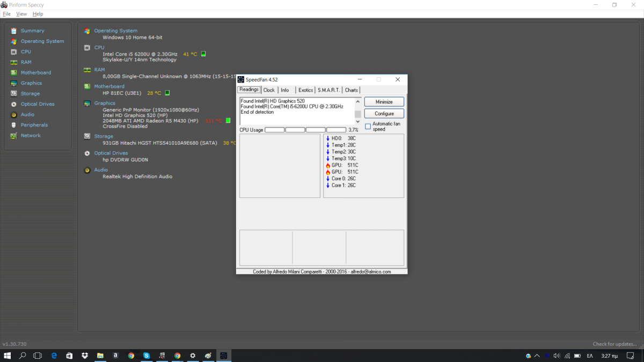Click the Minimize button in SpeedFan
Image resolution: width=644 pixels, height=362 pixels.
pyautogui.click(x=384, y=101)
